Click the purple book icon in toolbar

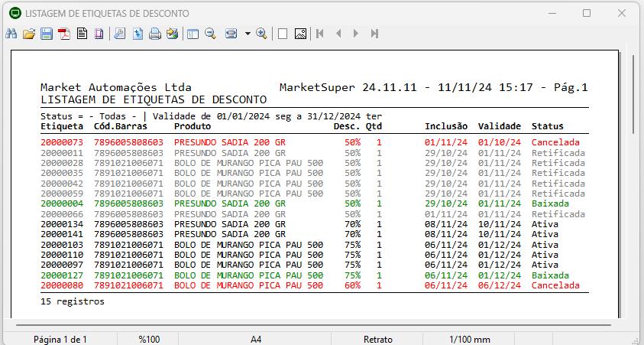tap(99, 34)
